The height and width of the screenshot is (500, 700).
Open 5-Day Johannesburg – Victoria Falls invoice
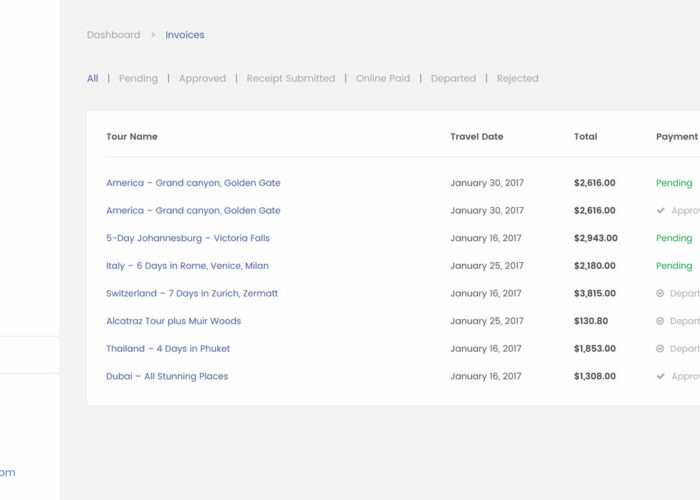tap(188, 238)
